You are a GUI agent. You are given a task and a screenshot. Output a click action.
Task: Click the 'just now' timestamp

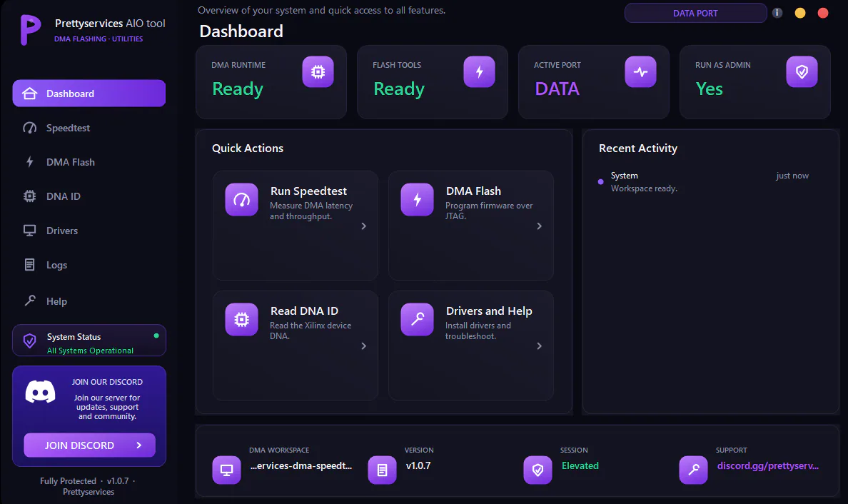(x=792, y=176)
